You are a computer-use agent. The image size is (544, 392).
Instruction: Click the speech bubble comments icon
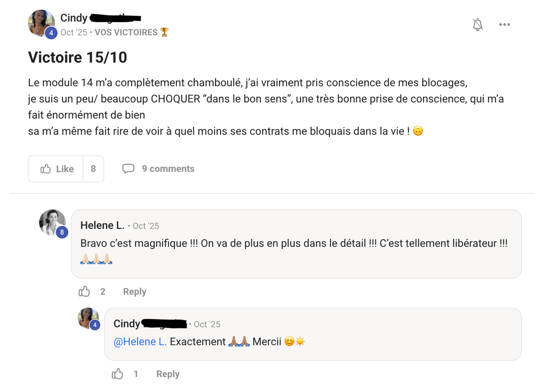(128, 169)
